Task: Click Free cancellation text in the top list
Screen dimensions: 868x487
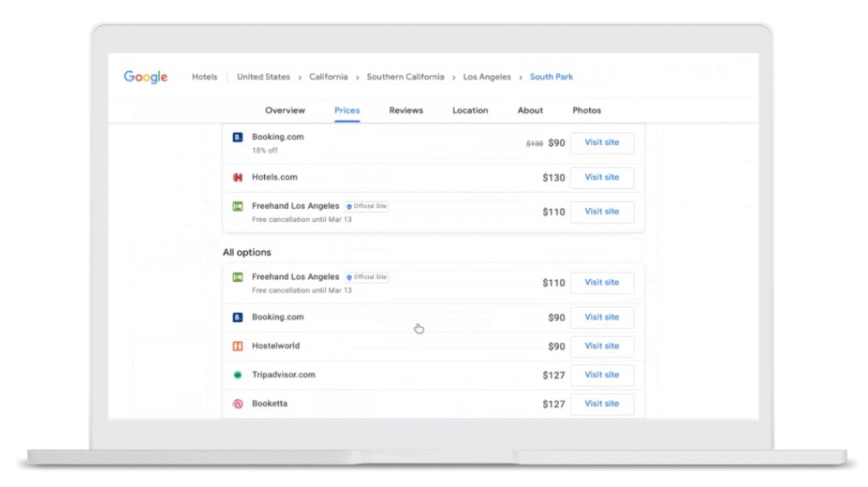Action: (x=302, y=220)
